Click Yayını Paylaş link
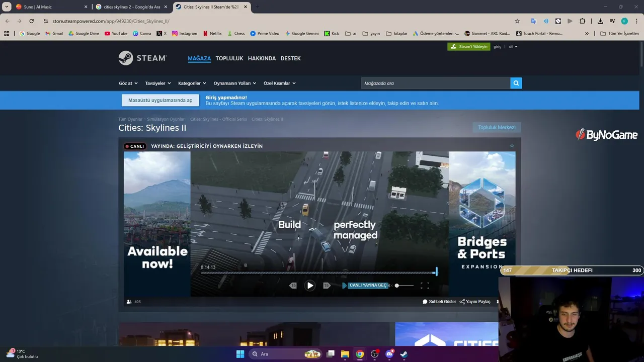644x362 pixels. coord(475,302)
